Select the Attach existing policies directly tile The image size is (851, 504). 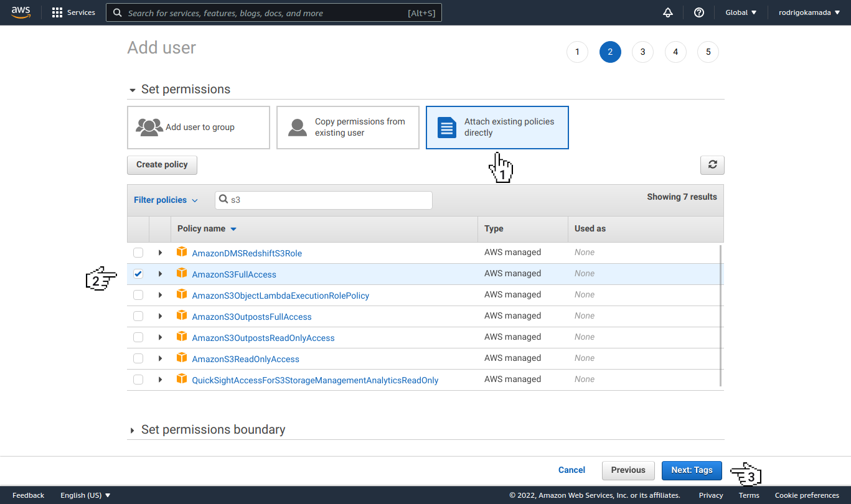pyautogui.click(x=497, y=127)
